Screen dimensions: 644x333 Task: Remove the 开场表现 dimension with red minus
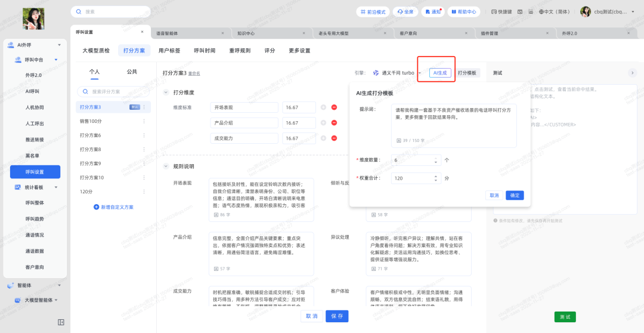pos(334,107)
